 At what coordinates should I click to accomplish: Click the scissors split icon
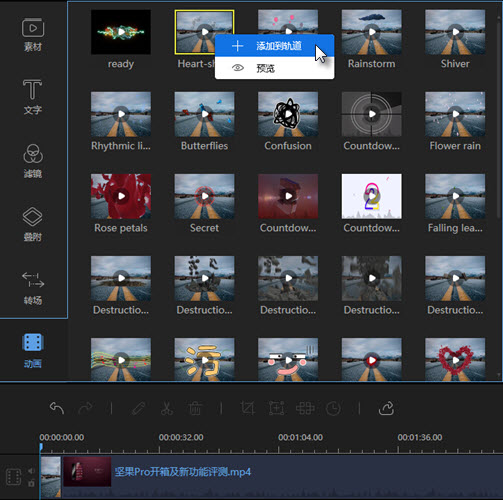pyautogui.click(x=167, y=408)
